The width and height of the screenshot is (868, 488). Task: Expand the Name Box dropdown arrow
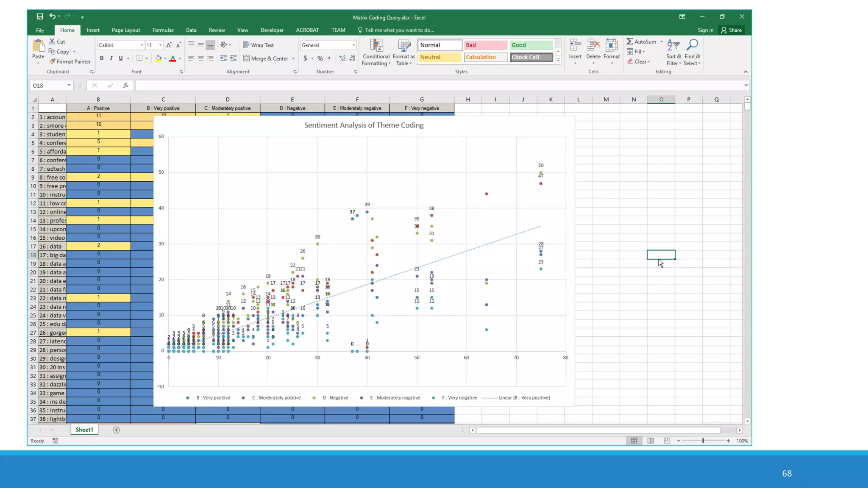[69, 86]
